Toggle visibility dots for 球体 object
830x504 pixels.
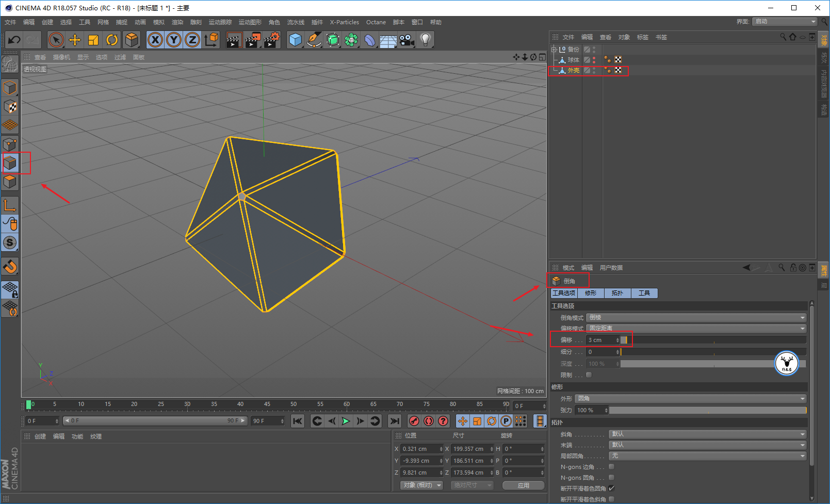click(594, 60)
